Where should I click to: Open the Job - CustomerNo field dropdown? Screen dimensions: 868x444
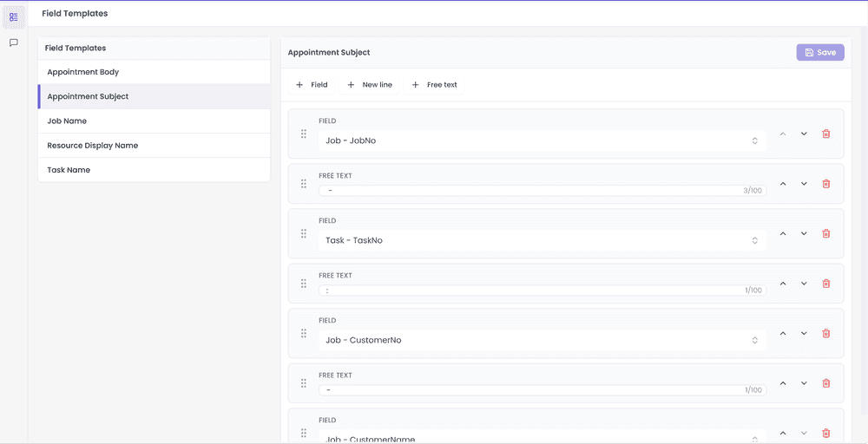click(x=542, y=340)
